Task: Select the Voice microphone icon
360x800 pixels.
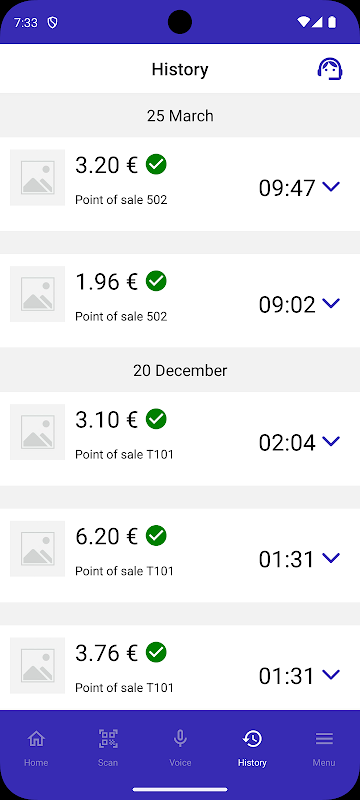Action: click(x=180, y=738)
